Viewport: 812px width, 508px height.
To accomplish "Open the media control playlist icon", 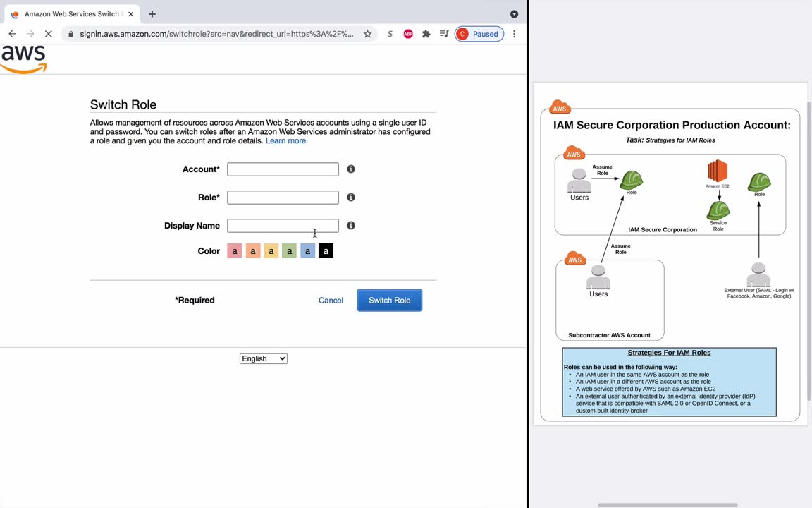I will pos(444,34).
